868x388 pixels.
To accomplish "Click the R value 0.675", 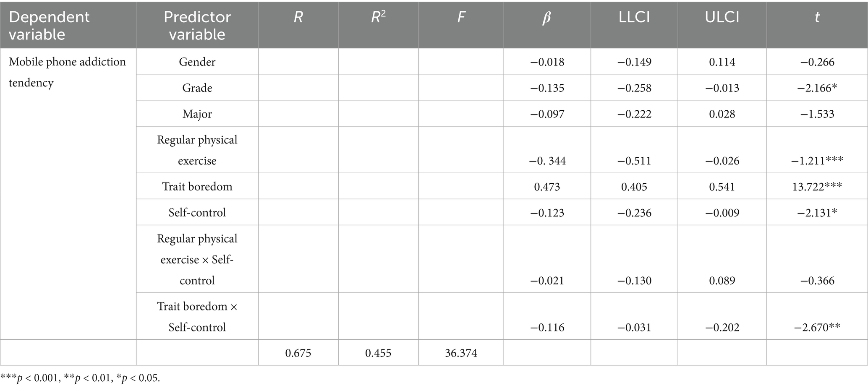I will tap(298, 353).
